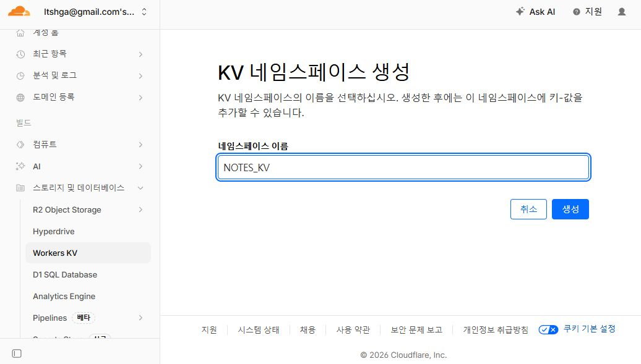The image size is (641, 364).
Task: Click the 네임스페이스 이름 field label
Action: tap(253, 146)
